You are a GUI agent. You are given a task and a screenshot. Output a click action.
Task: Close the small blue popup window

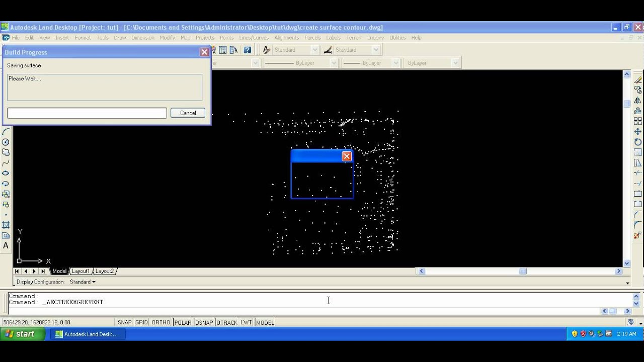coord(347,156)
